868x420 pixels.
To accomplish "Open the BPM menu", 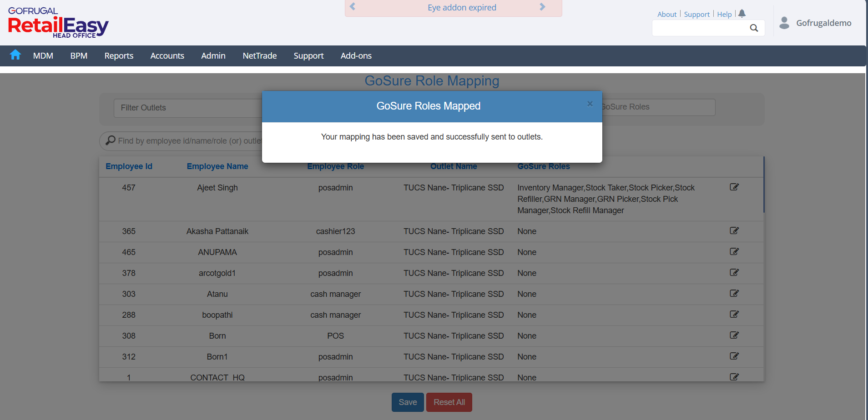I will (x=79, y=55).
